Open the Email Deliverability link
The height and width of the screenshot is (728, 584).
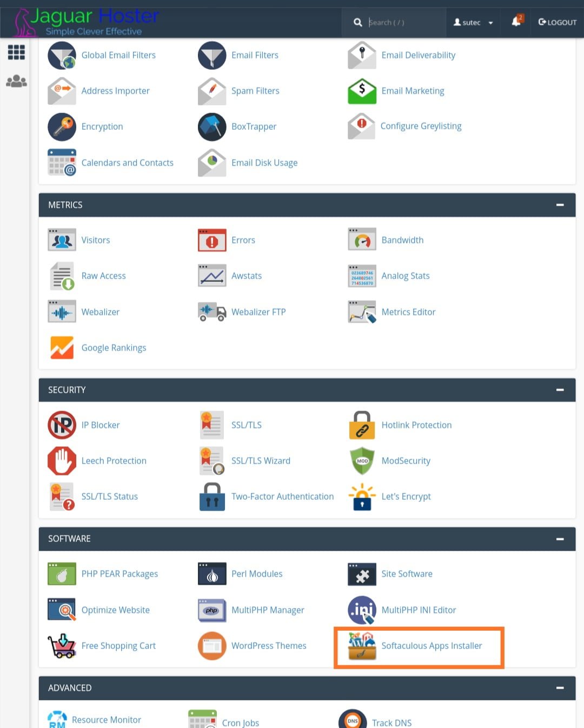pos(419,55)
